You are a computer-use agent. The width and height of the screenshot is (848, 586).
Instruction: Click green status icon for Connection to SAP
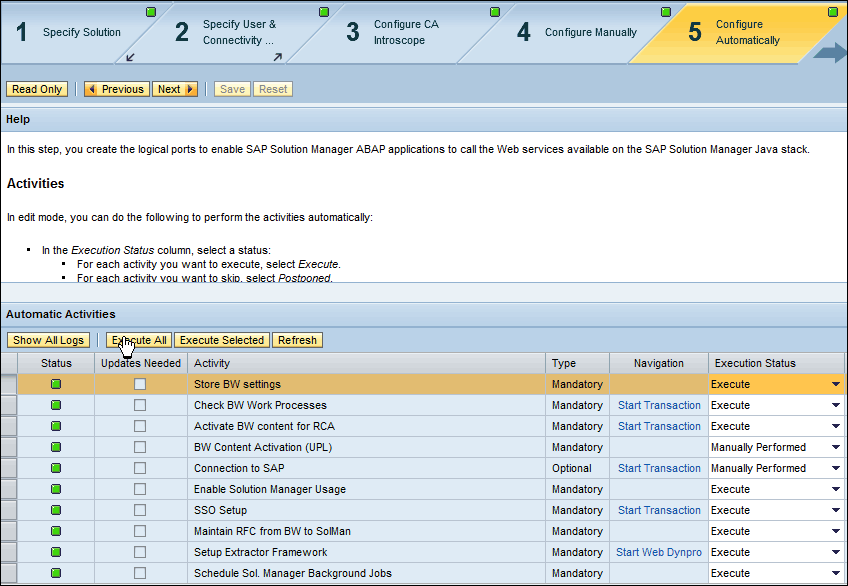point(56,468)
